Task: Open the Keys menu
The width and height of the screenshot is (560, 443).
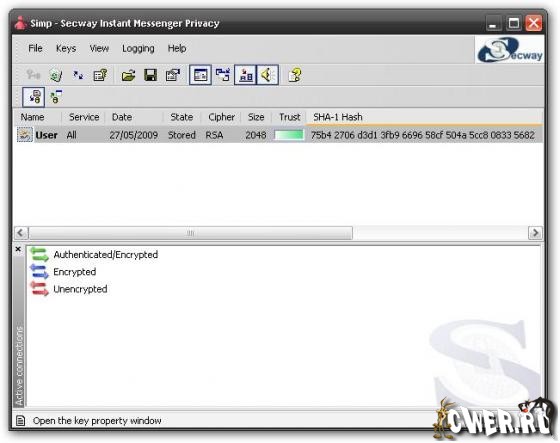Action: (x=66, y=48)
